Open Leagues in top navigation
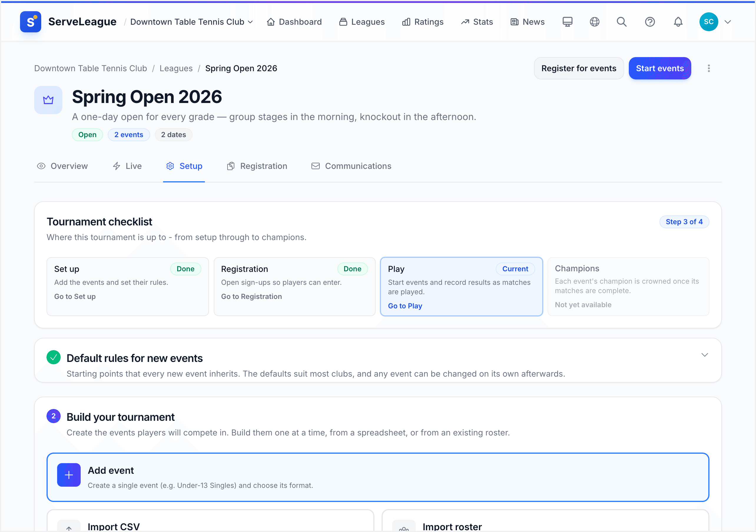Screen dimensions: 756x532 click(362, 22)
